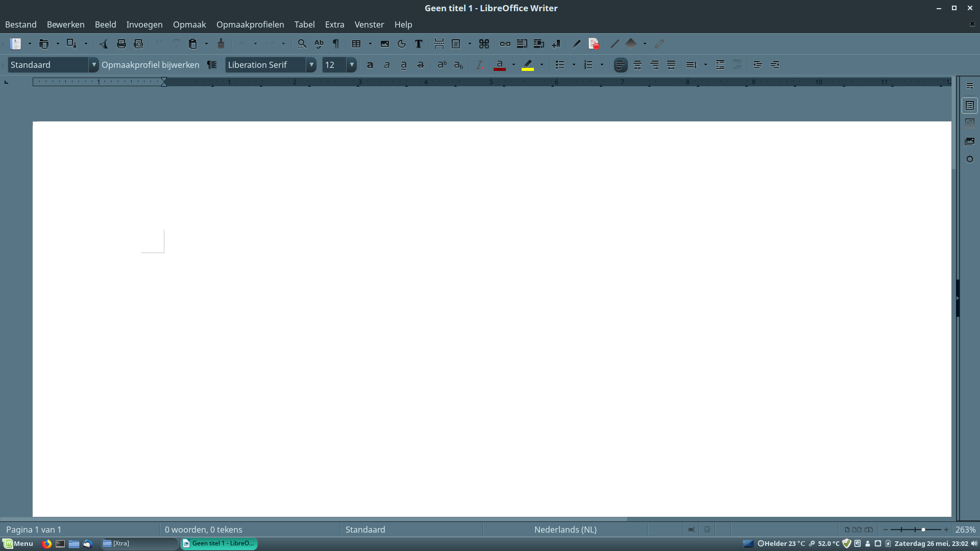Click the Linux Mint Menu button
Image resolution: width=980 pixels, height=551 pixels.
[18, 543]
